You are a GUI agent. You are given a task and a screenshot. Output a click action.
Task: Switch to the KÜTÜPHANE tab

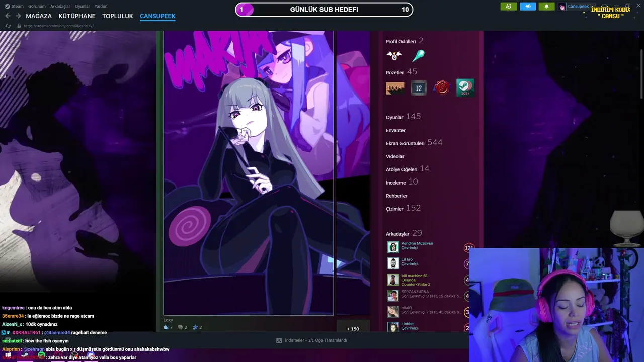[77, 16]
